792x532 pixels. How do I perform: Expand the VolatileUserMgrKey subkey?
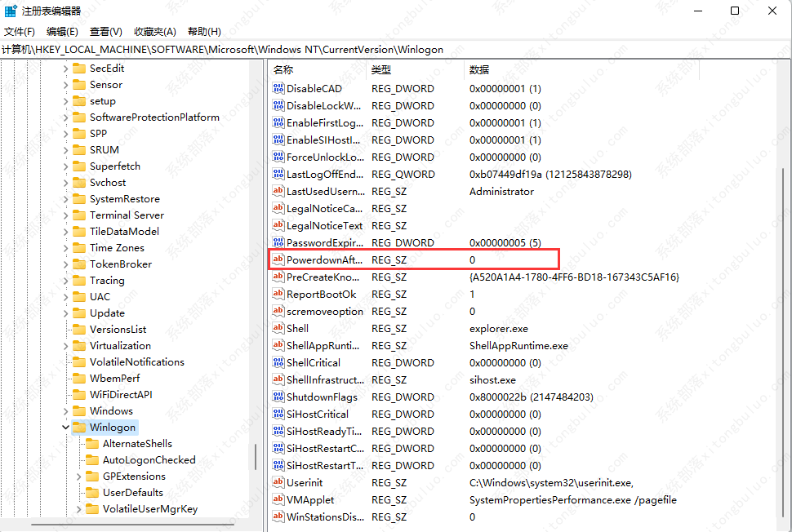[x=79, y=508]
